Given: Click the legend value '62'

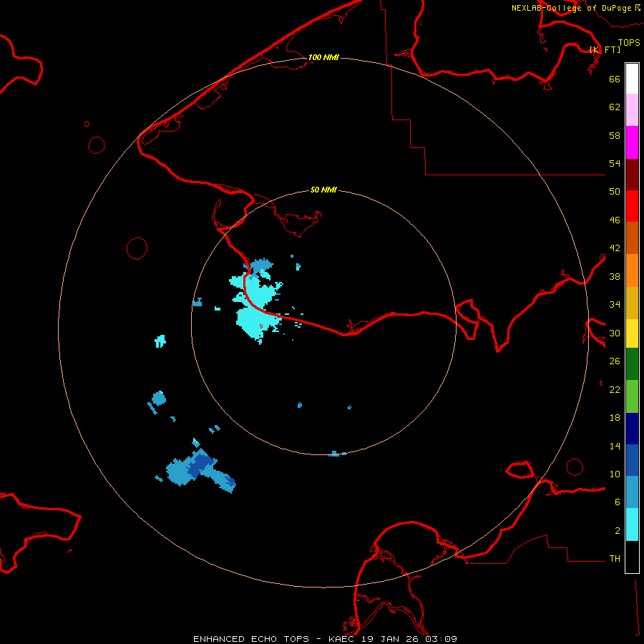Looking at the screenshot, I should 615,107.
